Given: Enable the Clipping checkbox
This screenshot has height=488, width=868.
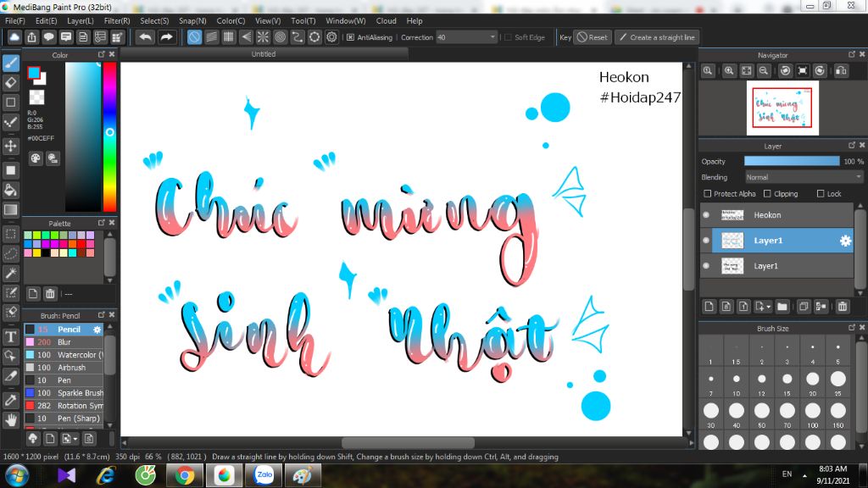Looking at the screenshot, I should 767,194.
